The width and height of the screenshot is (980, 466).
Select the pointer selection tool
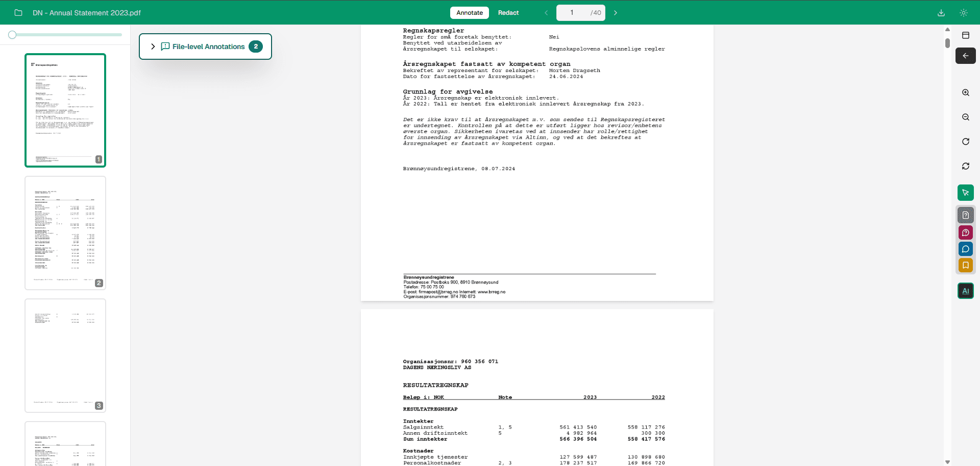[966, 193]
